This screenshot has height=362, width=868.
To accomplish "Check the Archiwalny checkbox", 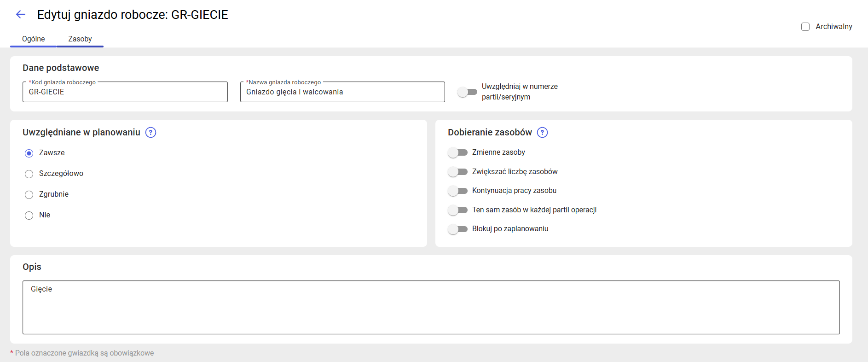I will 805,27.
